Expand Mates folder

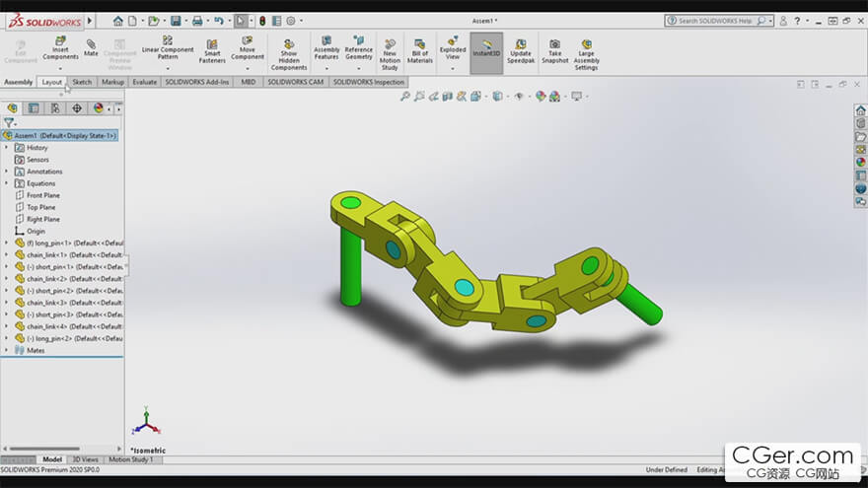click(7, 350)
